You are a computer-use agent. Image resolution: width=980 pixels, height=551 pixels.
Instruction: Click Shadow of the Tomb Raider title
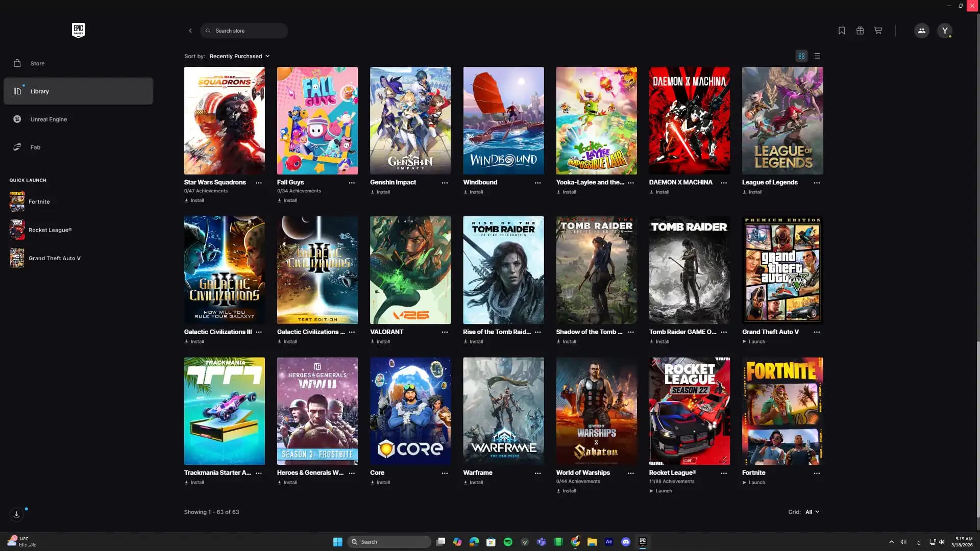coord(589,332)
